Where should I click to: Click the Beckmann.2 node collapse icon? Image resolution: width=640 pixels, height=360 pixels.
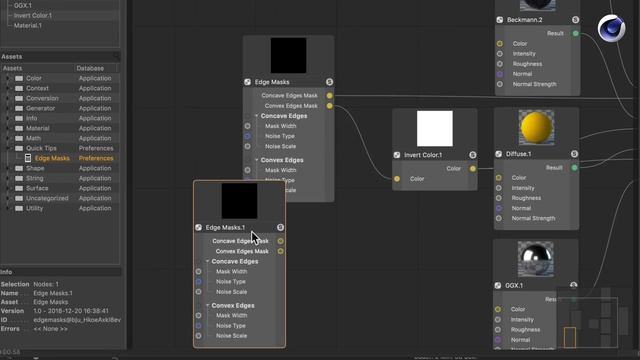click(x=500, y=20)
